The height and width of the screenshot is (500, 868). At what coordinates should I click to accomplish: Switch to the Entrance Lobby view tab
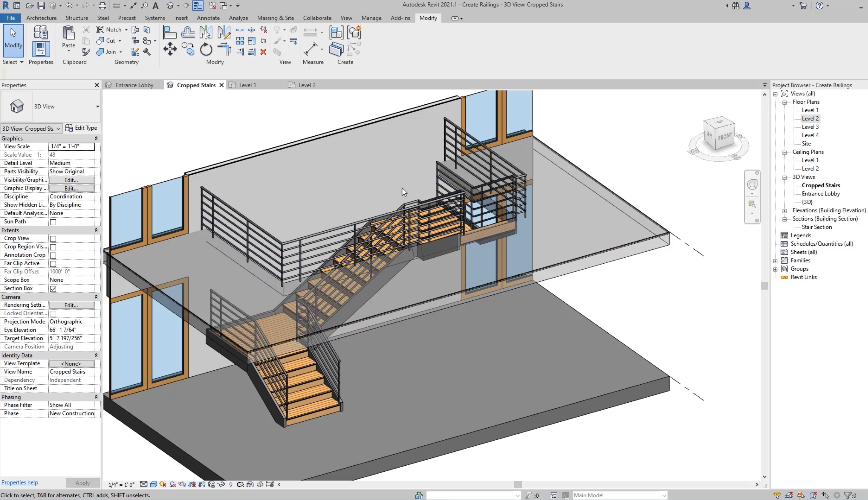(134, 85)
